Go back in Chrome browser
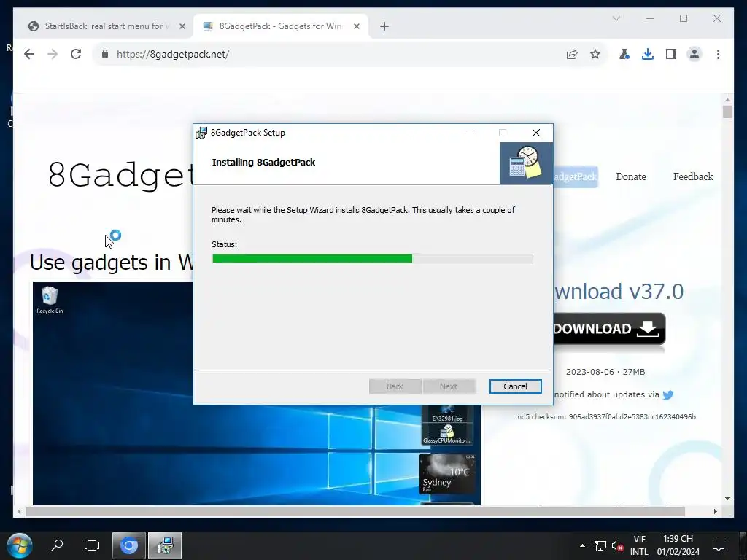The width and height of the screenshot is (747, 560). [x=29, y=54]
